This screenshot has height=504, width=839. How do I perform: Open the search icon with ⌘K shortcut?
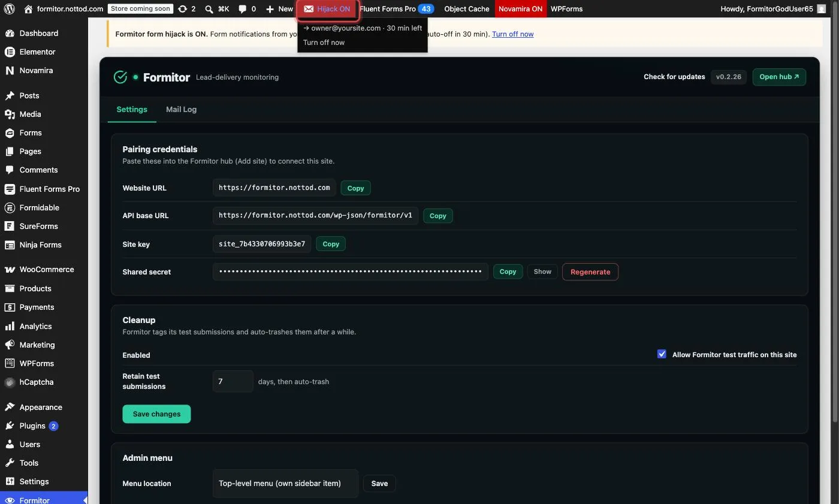(x=209, y=9)
